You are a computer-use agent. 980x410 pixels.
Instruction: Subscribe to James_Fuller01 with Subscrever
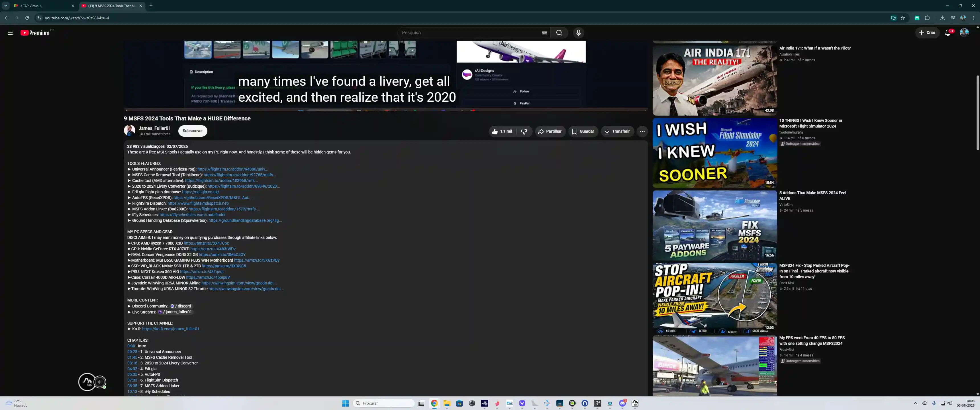(x=193, y=131)
